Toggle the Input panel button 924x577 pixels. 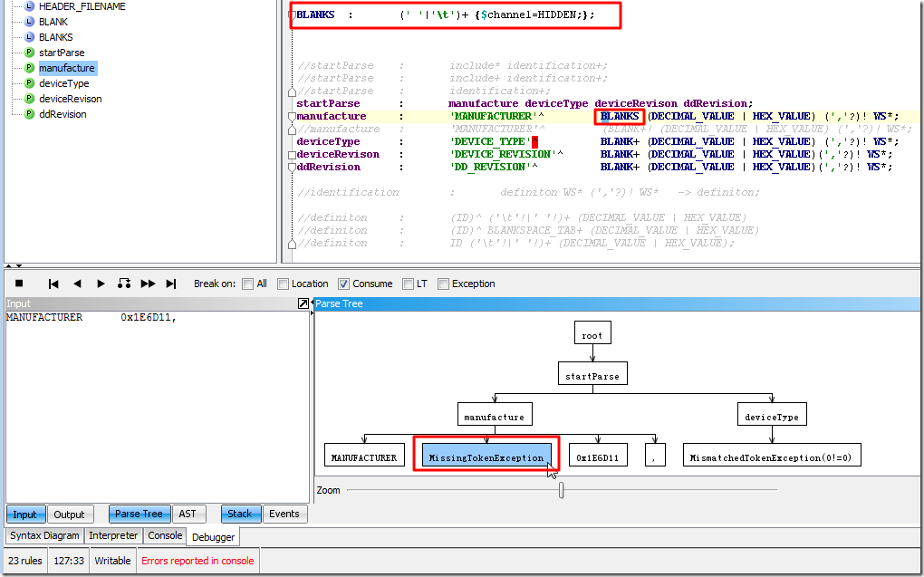point(24,514)
